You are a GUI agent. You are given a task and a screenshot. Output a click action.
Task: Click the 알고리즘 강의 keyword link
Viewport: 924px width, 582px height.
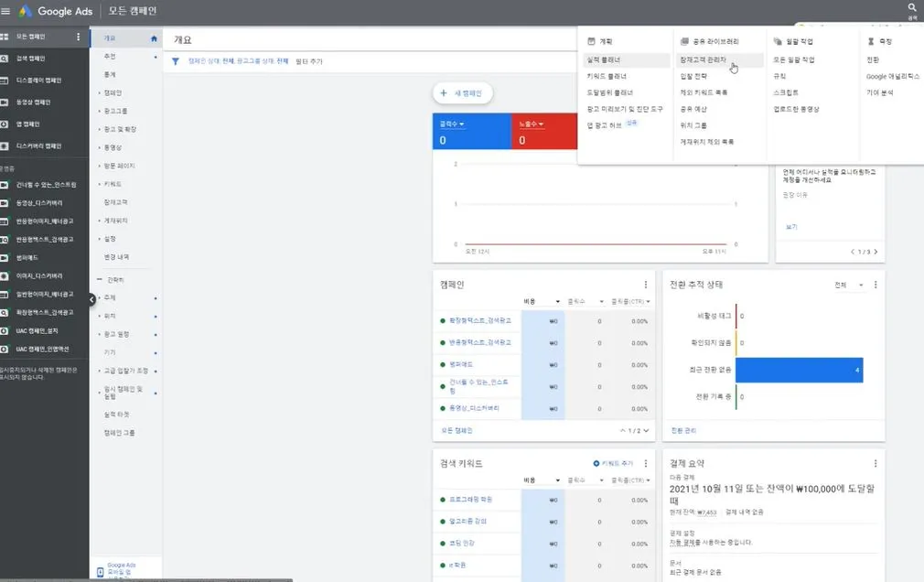point(467,522)
